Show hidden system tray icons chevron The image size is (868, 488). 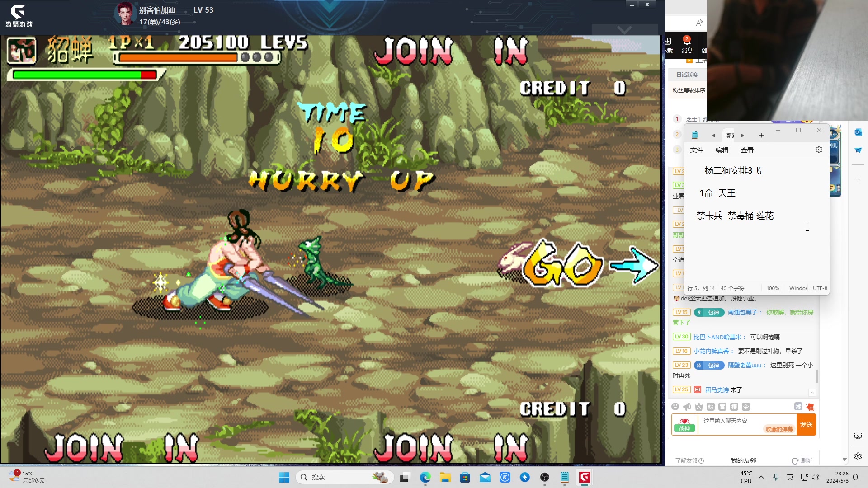tap(761, 477)
